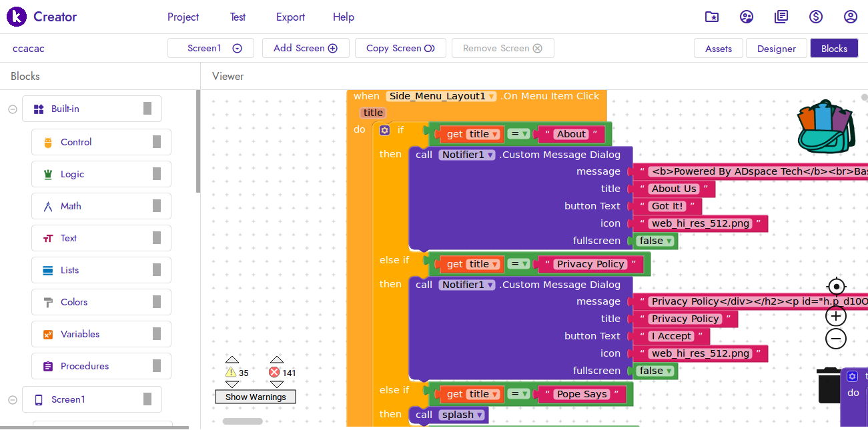Viewport: 868px width, 430px height.
Task: Open the Project menu
Action: click(183, 17)
